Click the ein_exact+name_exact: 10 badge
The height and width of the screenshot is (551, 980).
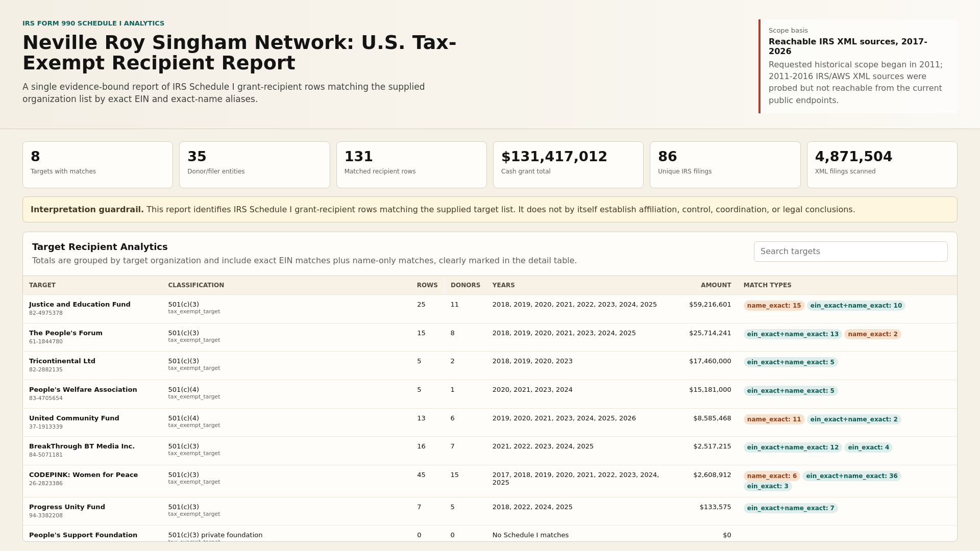(x=856, y=306)
